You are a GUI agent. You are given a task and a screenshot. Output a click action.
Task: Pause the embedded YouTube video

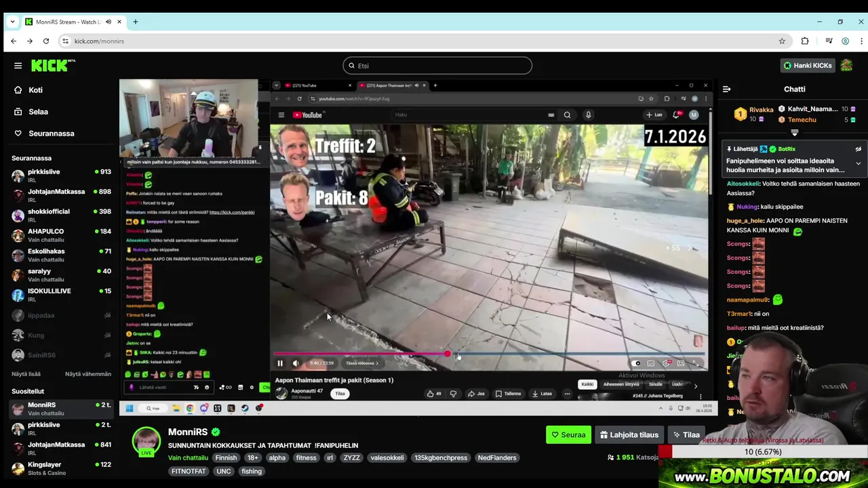tap(279, 363)
